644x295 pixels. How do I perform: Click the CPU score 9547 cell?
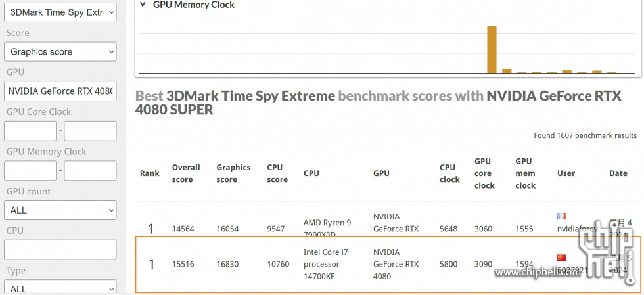(x=276, y=229)
